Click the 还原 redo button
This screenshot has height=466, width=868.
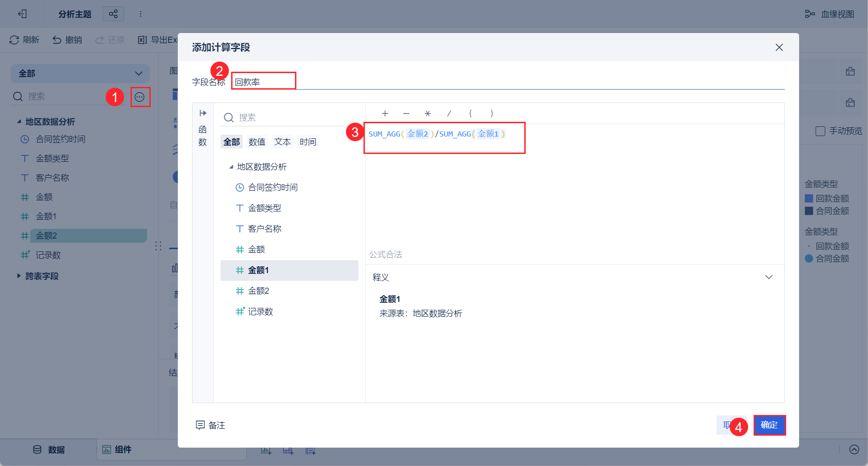point(110,40)
